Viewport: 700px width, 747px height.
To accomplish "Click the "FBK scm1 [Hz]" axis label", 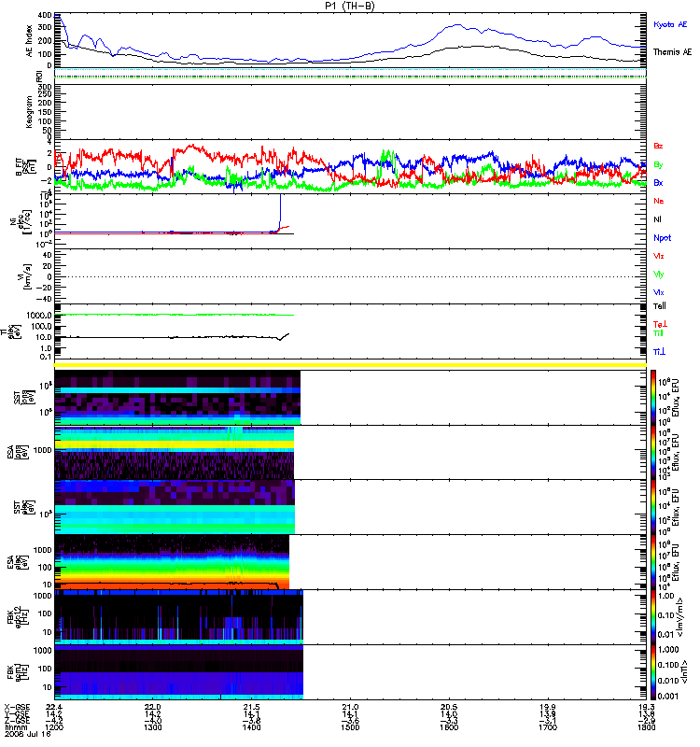I will coord(20,671).
